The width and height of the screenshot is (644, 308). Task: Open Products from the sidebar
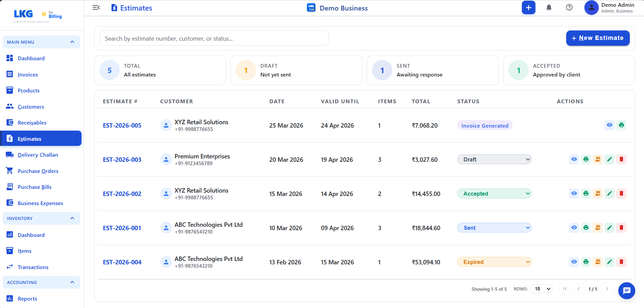41,90
